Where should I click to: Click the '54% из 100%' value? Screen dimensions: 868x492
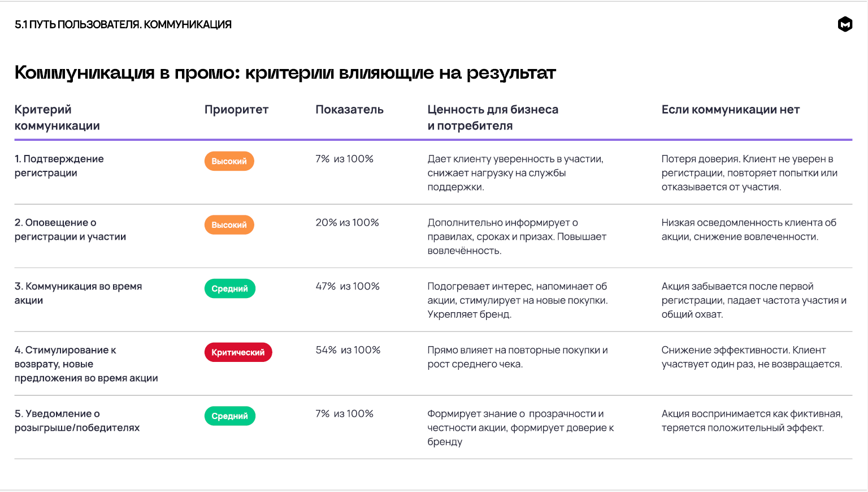coord(348,350)
